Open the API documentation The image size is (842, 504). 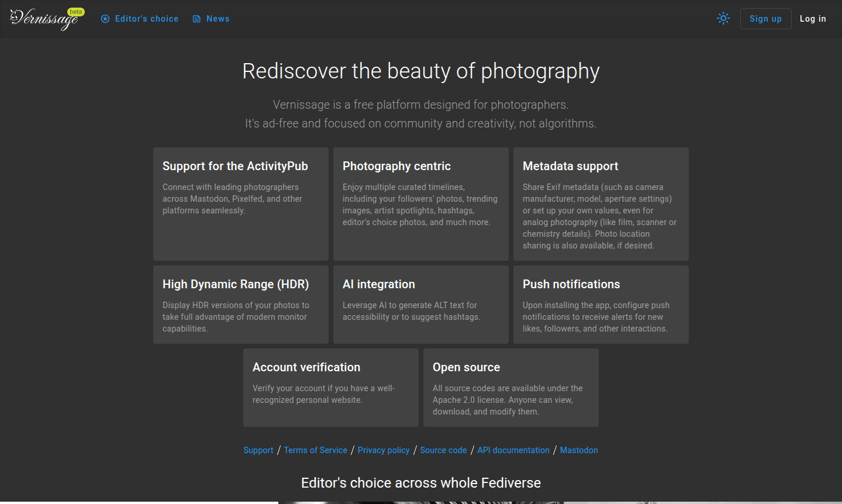pos(513,450)
